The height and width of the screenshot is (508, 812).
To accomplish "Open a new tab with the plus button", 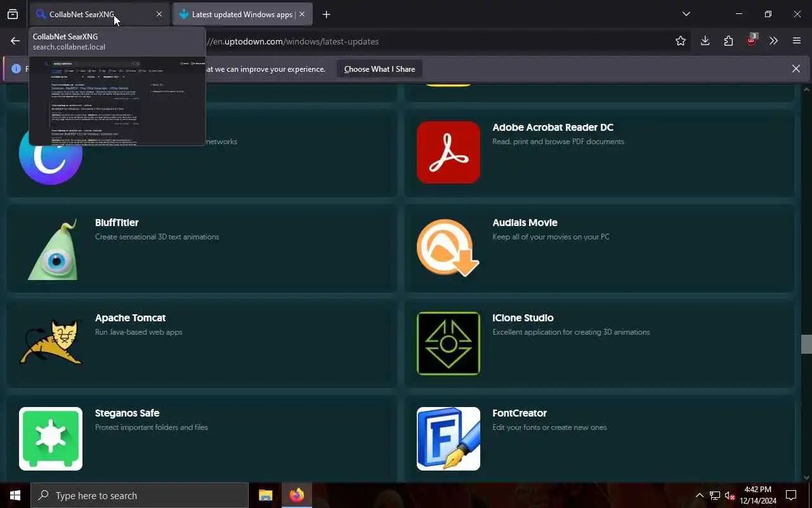I will [x=326, y=14].
